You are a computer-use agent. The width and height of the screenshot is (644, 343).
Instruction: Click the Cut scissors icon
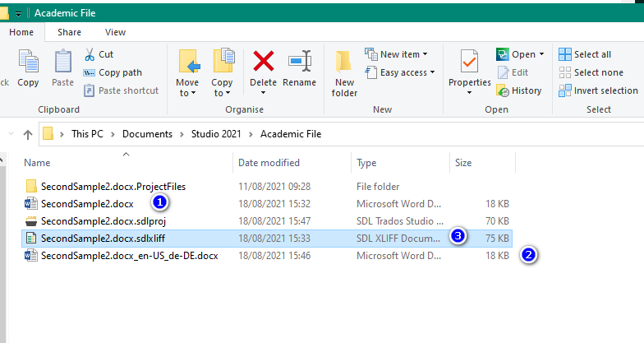pos(90,54)
